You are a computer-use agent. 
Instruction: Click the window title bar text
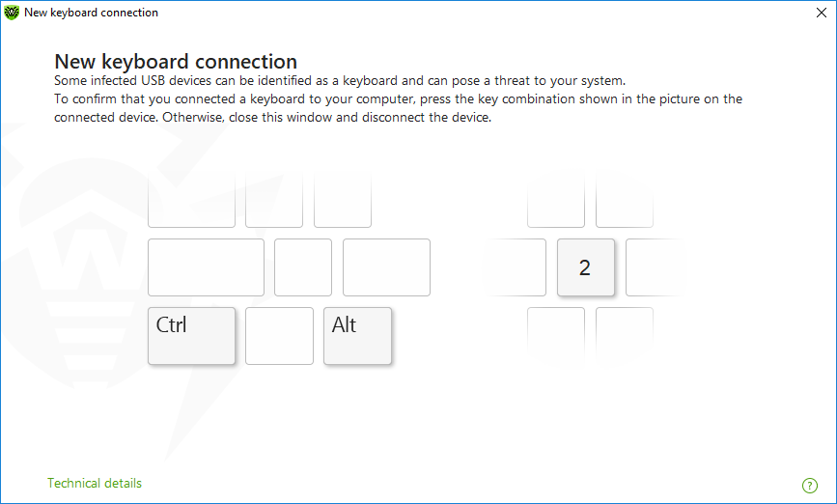(91, 13)
